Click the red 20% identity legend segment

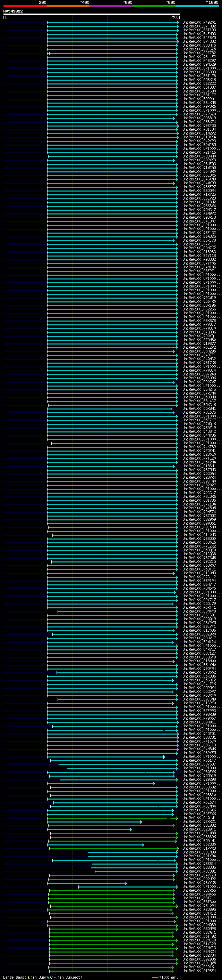25,6
